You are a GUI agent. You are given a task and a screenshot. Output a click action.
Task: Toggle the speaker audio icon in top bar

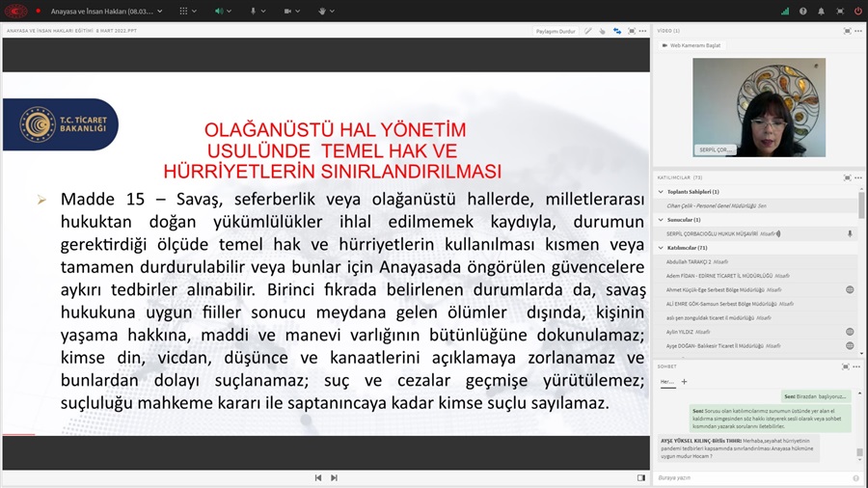[x=218, y=11]
